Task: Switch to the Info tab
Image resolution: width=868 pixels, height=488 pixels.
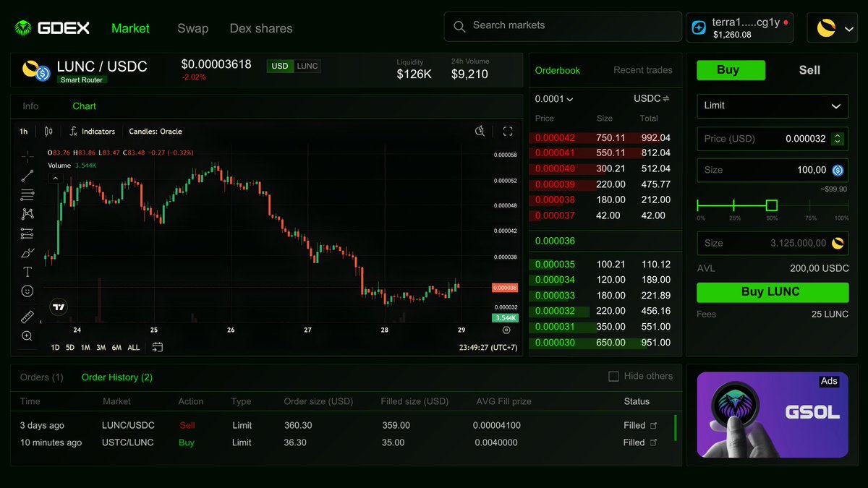Action: pos(30,106)
